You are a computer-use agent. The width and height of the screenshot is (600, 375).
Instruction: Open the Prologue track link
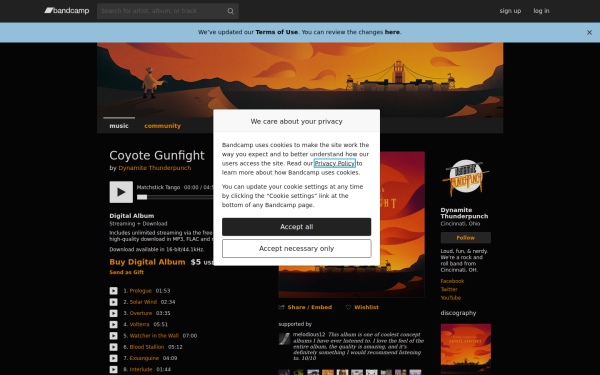(x=140, y=291)
